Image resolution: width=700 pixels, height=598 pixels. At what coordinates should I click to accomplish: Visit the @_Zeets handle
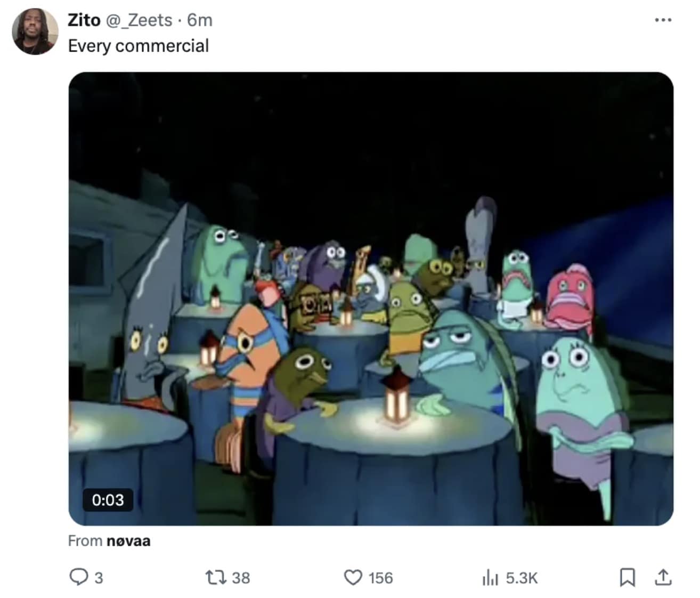coord(139,20)
